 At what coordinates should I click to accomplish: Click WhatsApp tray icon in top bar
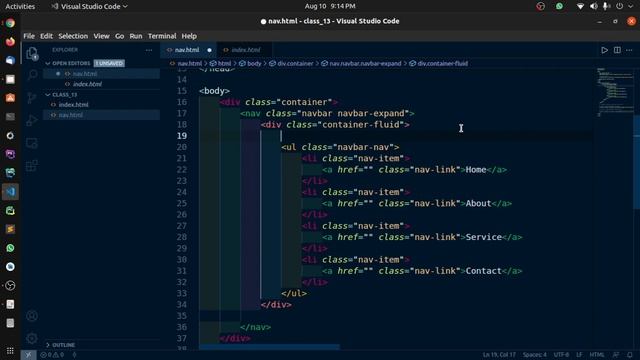pos(559,6)
